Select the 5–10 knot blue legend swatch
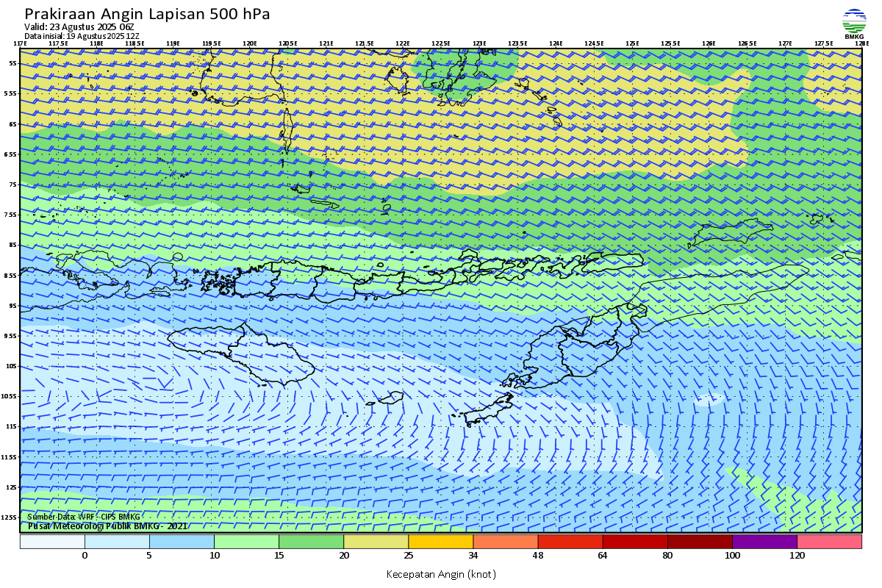882x588 pixels. pos(182,542)
